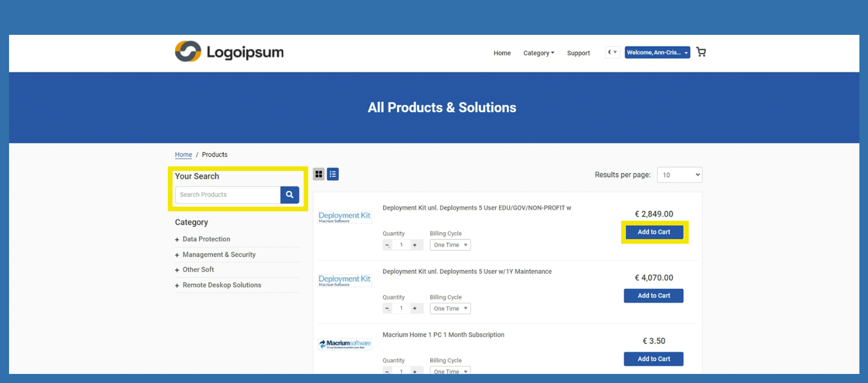The width and height of the screenshot is (868, 383).
Task: Switch to list view layout
Action: point(333,174)
